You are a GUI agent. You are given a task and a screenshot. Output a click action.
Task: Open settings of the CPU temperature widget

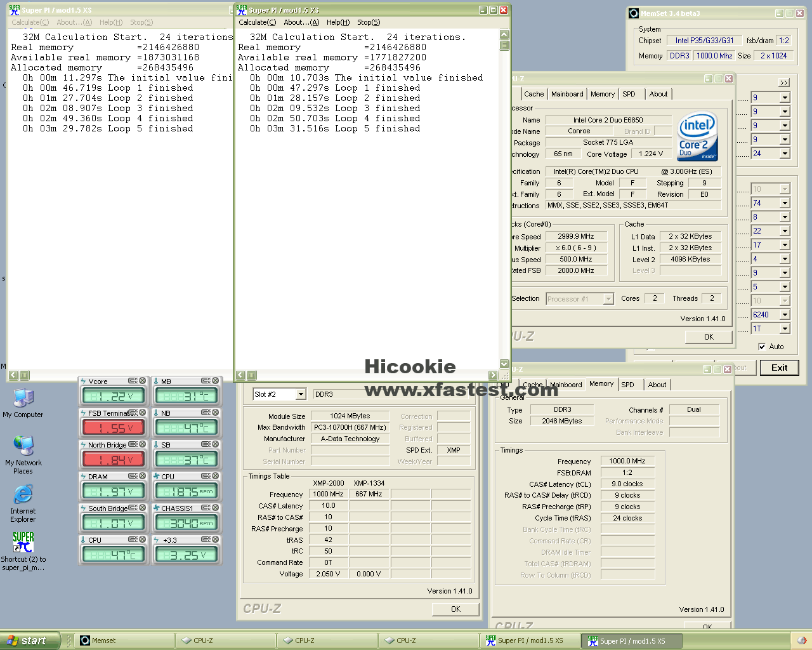pyautogui.click(x=133, y=540)
